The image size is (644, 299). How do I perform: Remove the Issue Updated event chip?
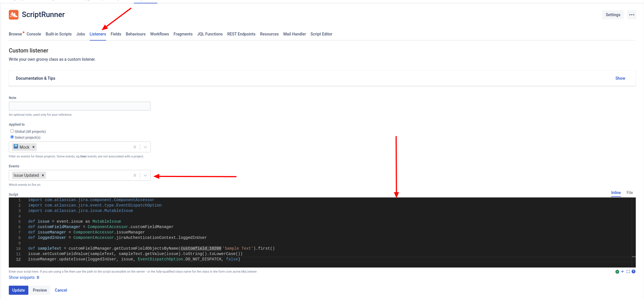[43, 175]
